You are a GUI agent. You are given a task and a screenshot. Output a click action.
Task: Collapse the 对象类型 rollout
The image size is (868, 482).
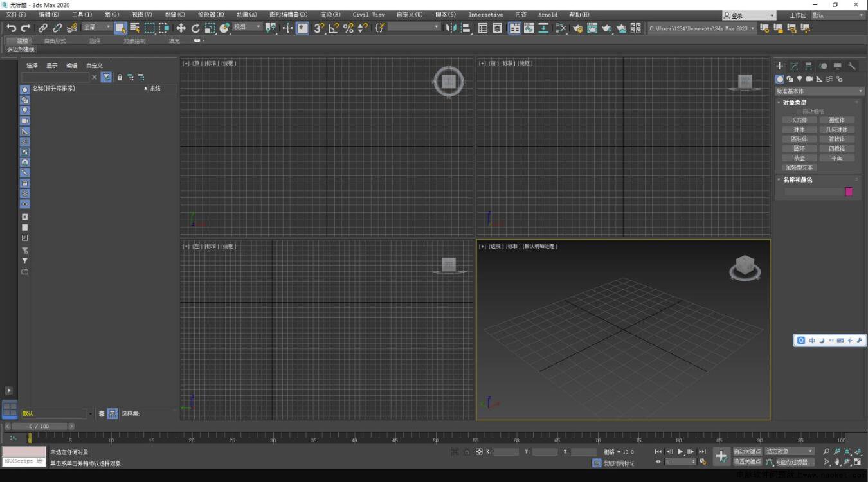(x=794, y=103)
